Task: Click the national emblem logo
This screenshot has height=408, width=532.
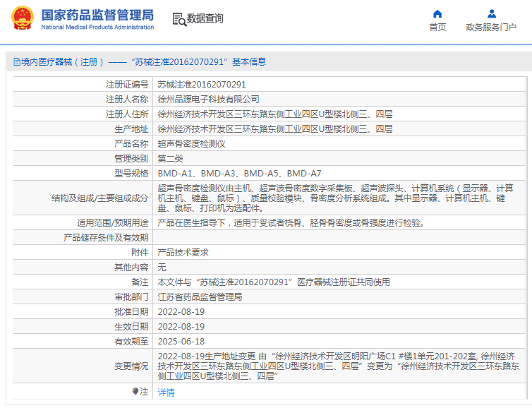Action: (23, 18)
